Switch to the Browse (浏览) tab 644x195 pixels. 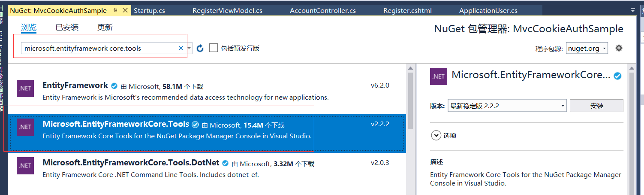pos(29,27)
